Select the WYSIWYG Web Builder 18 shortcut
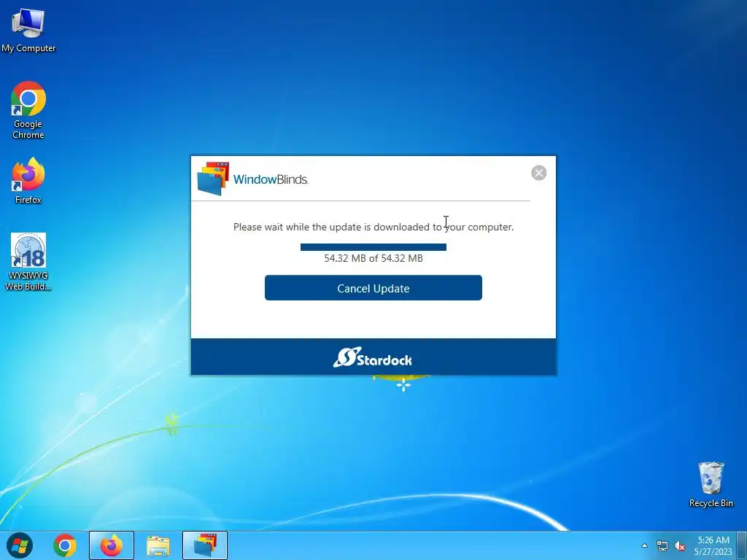Image resolution: width=747 pixels, height=560 pixels. point(28,262)
